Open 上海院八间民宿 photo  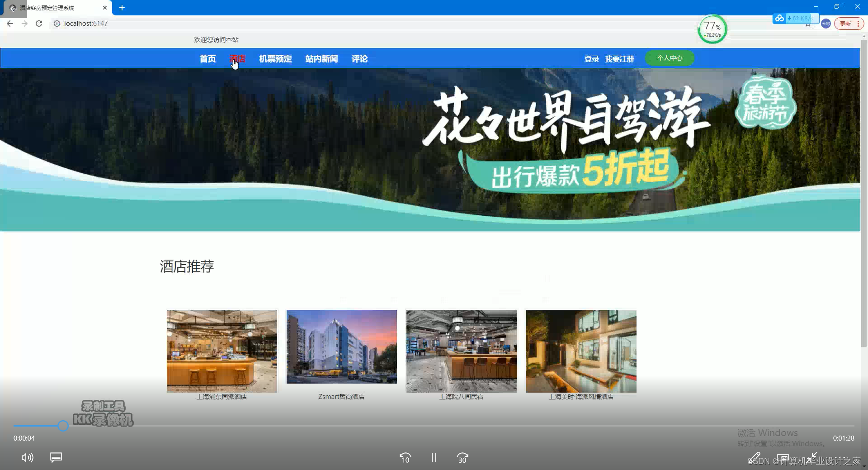[x=462, y=351]
